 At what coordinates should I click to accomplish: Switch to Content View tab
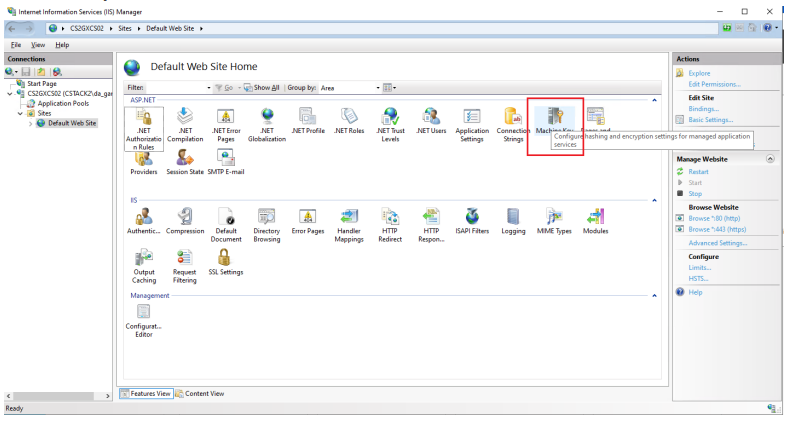coord(200,394)
